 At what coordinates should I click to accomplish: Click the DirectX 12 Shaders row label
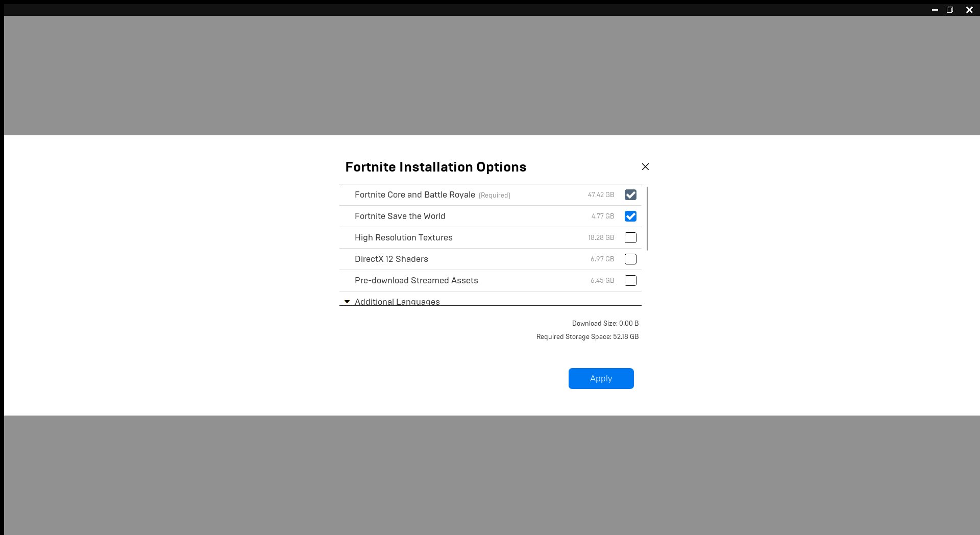coord(391,259)
